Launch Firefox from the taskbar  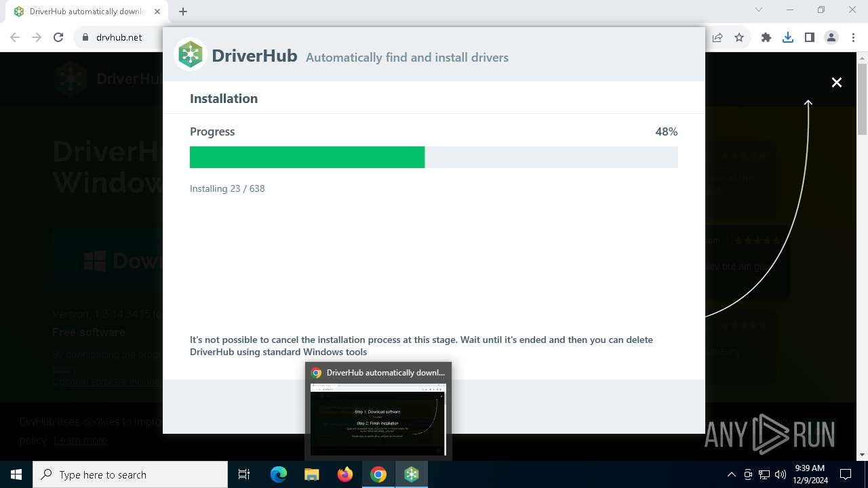[345, 474]
